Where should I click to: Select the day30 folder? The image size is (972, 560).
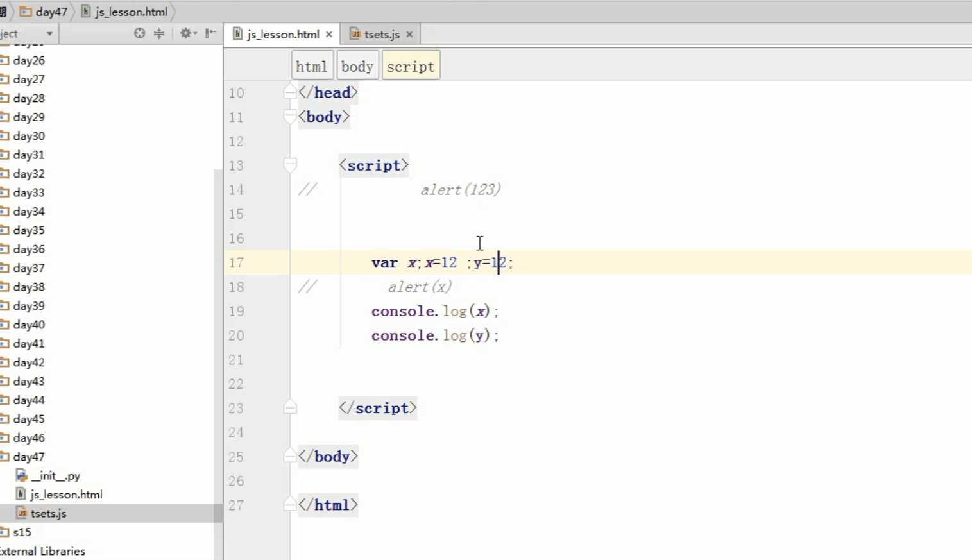click(28, 136)
